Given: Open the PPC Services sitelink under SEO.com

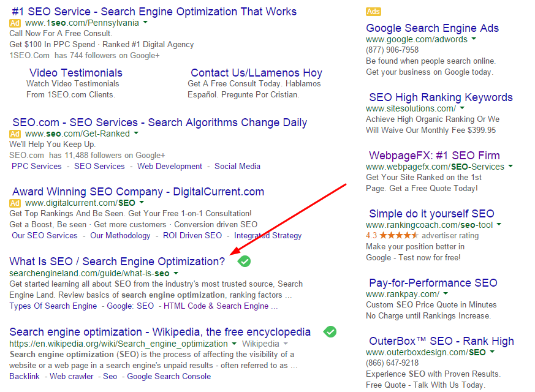Looking at the screenshot, I should 37,166.
